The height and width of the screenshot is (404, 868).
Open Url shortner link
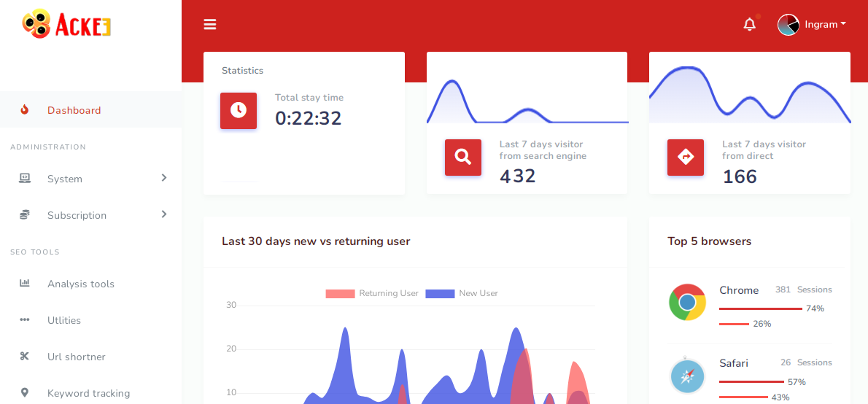tap(76, 357)
